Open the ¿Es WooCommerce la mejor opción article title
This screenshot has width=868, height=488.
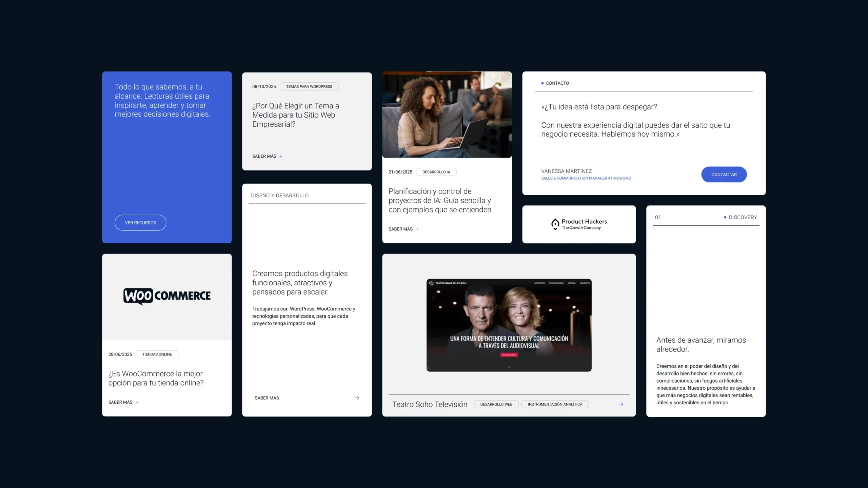pos(156,378)
